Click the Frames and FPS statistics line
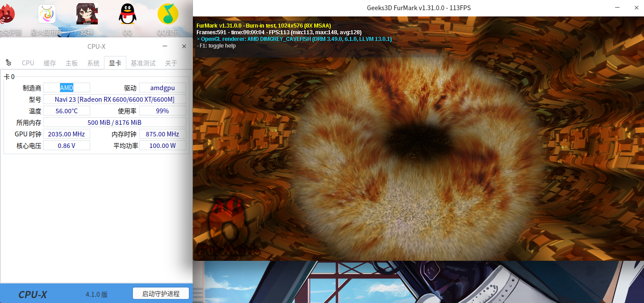 tap(279, 32)
